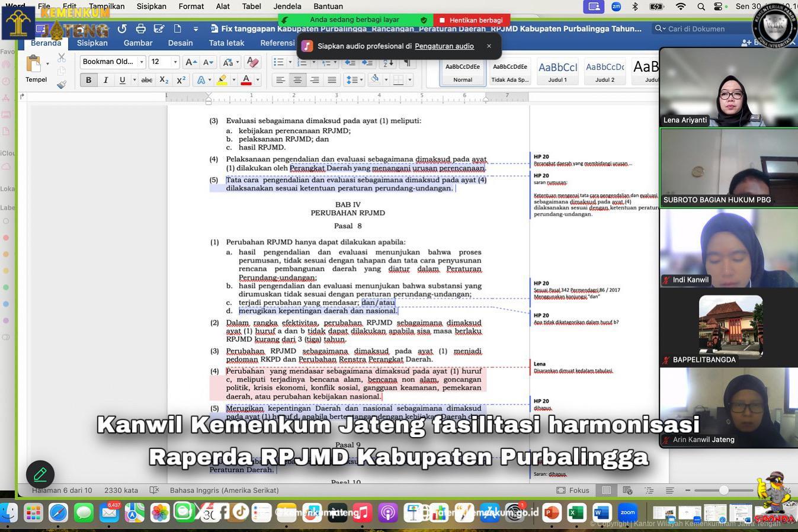Open the Desain ribbon tab
Screen dimensions: 798x532
coord(180,43)
